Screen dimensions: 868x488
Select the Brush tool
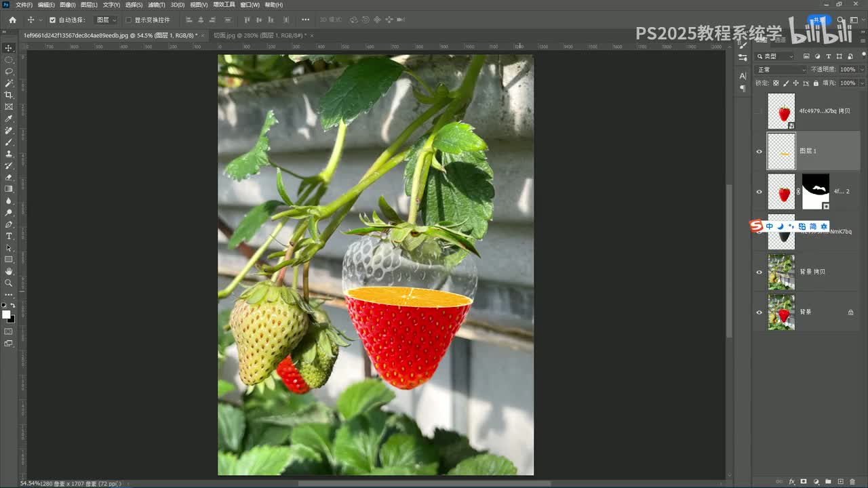9,142
